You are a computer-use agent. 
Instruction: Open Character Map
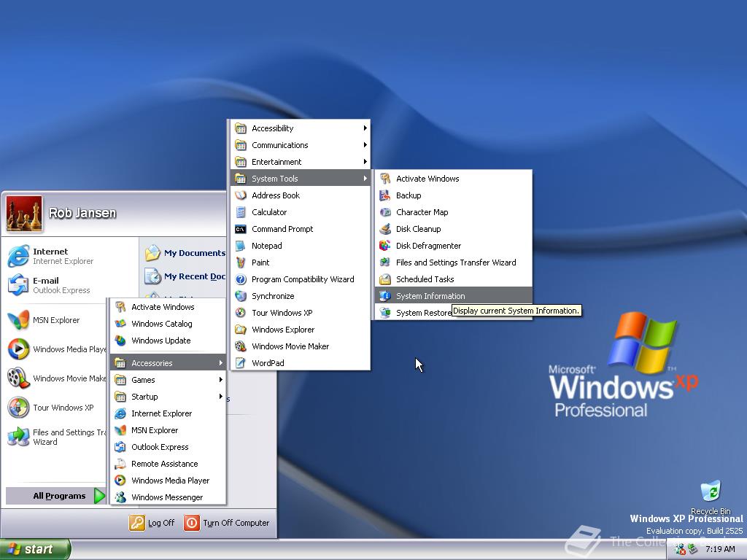(424, 211)
